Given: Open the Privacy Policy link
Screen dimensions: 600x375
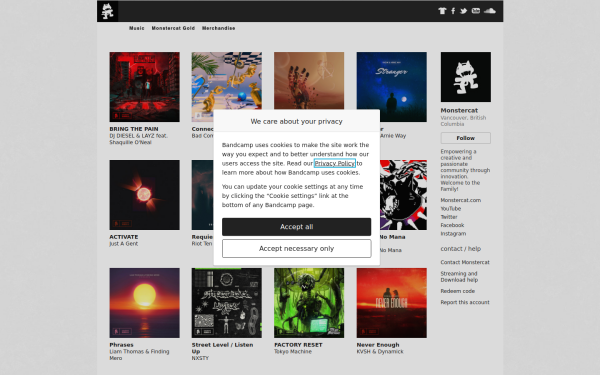Looking at the screenshot, I should (x=335, y=163).
